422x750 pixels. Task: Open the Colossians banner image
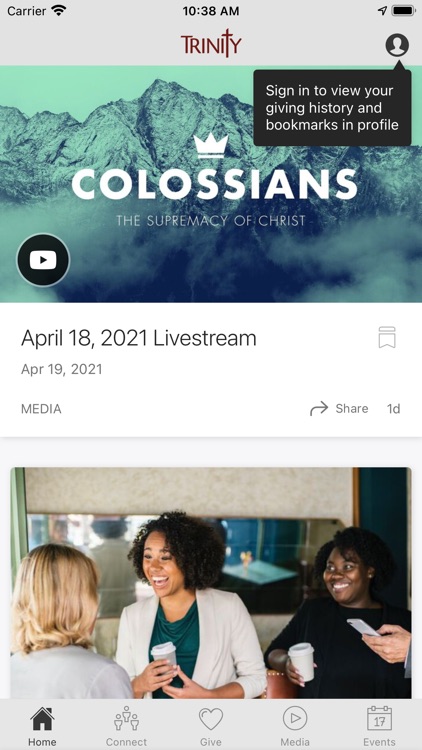pyautogui.click(x=211, y=184)
